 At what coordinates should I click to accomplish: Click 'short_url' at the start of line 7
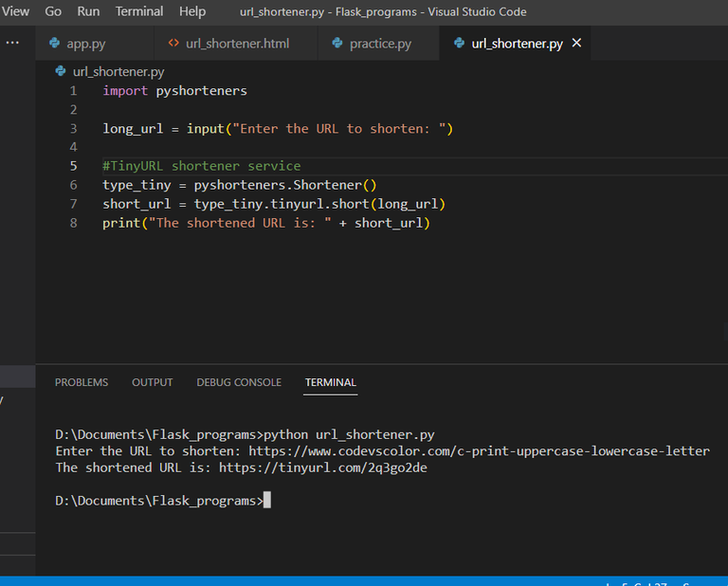[136, 204]
